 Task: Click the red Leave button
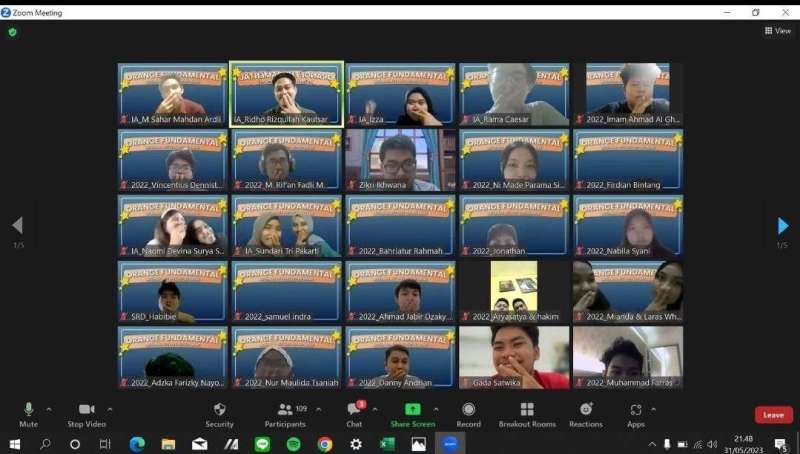click(773, 415)
